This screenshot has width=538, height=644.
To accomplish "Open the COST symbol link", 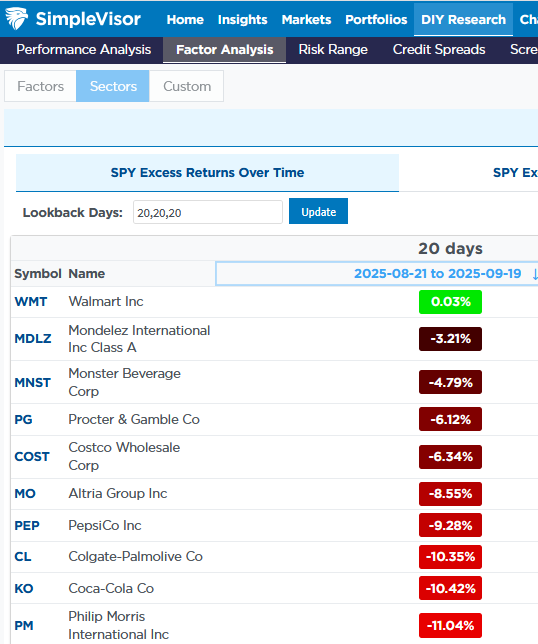I will click(x=32, y=457).
